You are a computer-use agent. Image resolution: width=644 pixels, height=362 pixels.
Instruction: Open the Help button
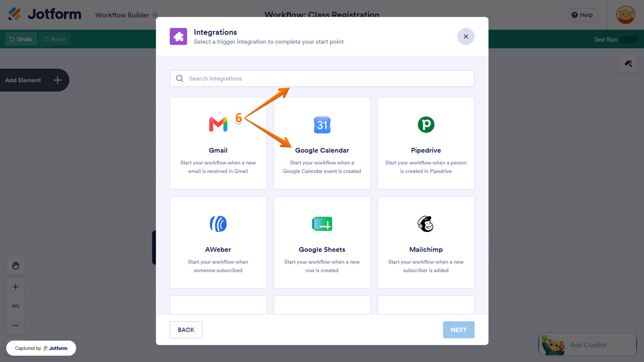(x=583, y=15)
